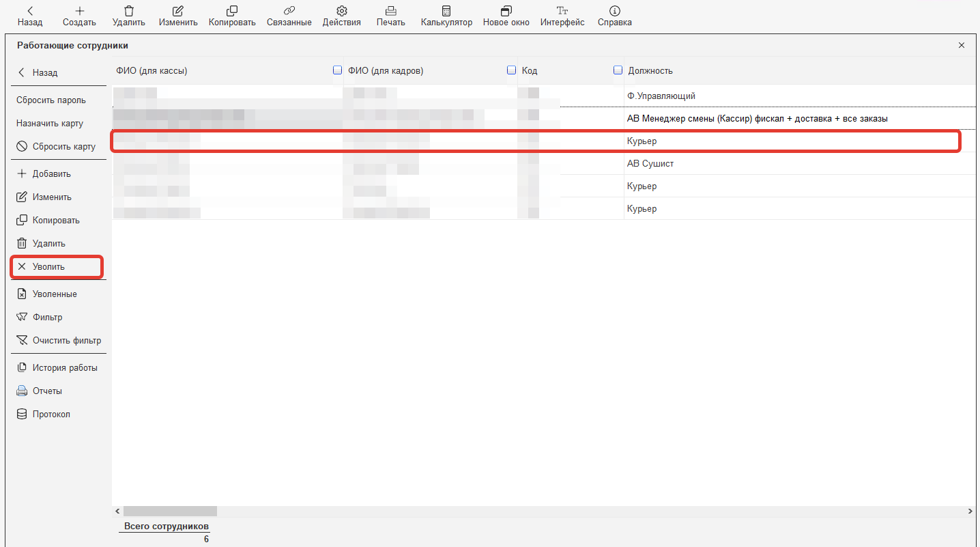This screenshot has width=980, height=547.
Task: Toggle checkbox next to Должность column
Action: tap(618, 70)
